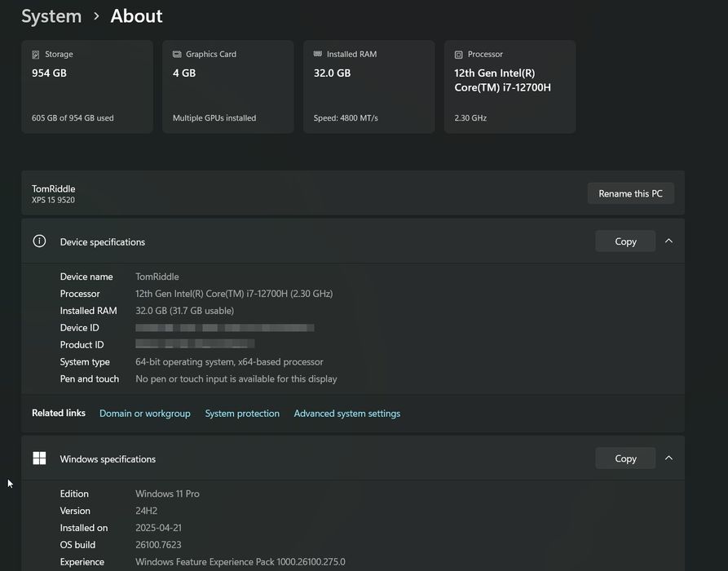The image size is (728, 571).
Task: Go back to System in breadcrumb
Action: tap(51, 16)
